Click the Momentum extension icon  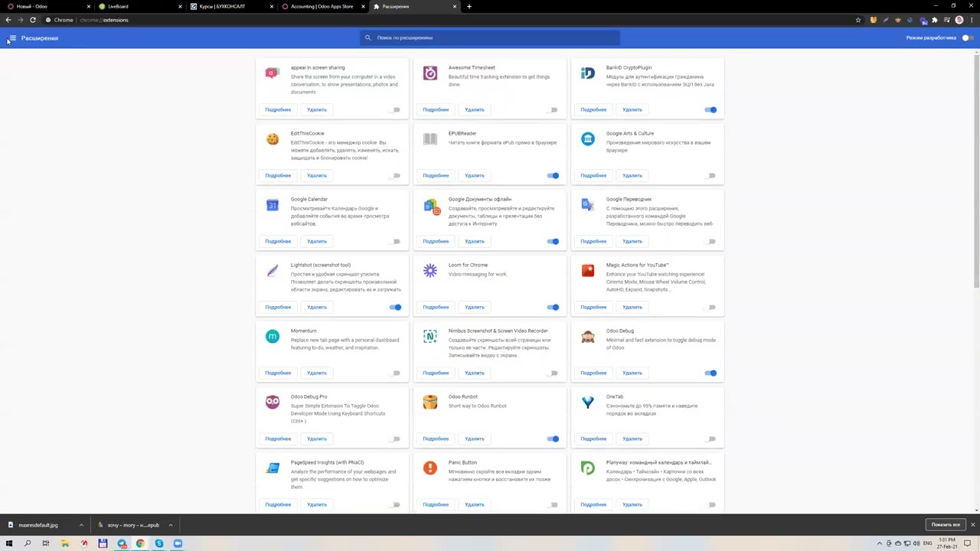coord(273,336)
